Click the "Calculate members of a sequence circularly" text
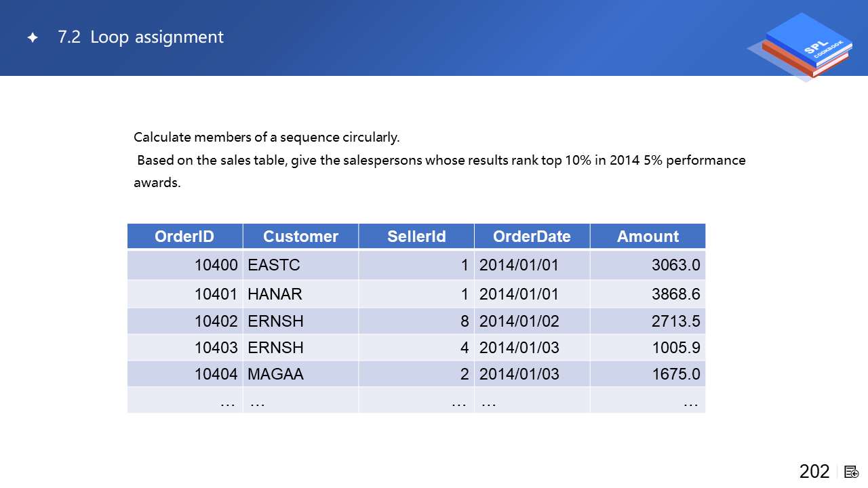Viewport: 868px width, 488px height. pos(267,138)
